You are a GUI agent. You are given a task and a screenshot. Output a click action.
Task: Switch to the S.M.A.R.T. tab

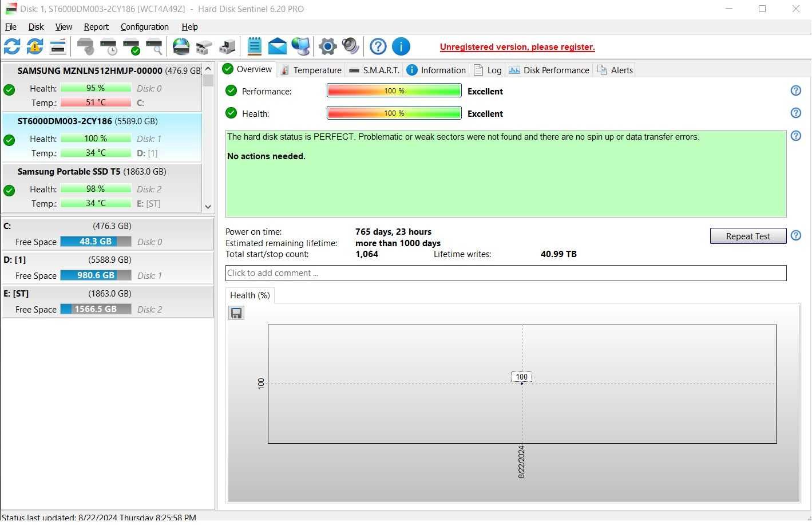pyautogui.click(x=374, y=70)
